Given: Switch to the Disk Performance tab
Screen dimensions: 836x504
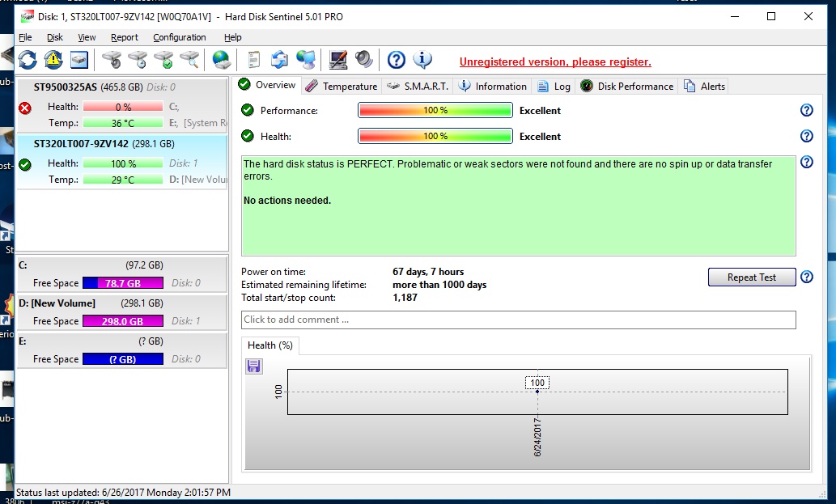Looking at the screenshot, I should point(626,87).
